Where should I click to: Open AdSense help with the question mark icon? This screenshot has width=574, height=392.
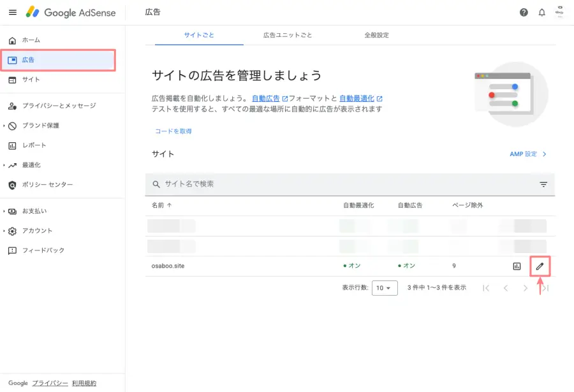click(x=524, y=12)
